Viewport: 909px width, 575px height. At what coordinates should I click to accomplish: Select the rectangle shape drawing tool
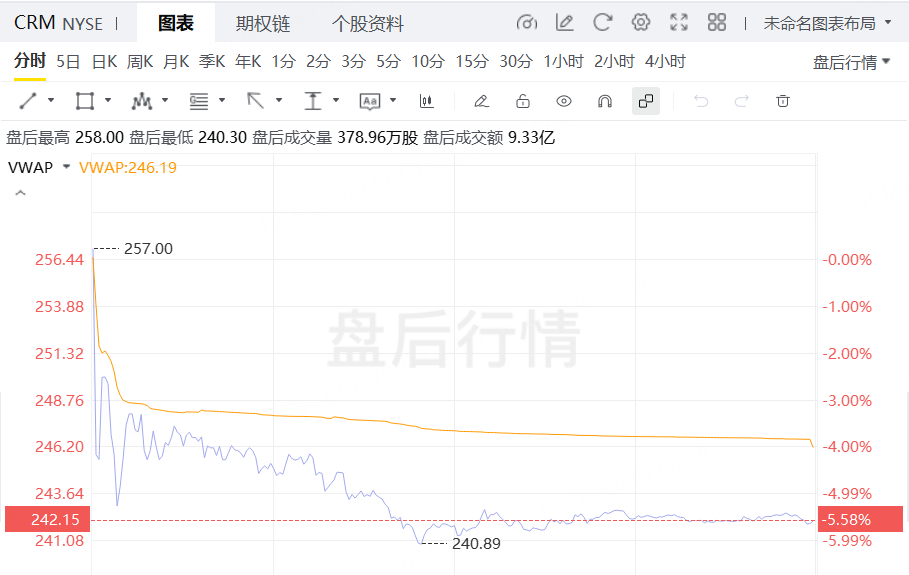pyautogui.click(x=85, y=101)
